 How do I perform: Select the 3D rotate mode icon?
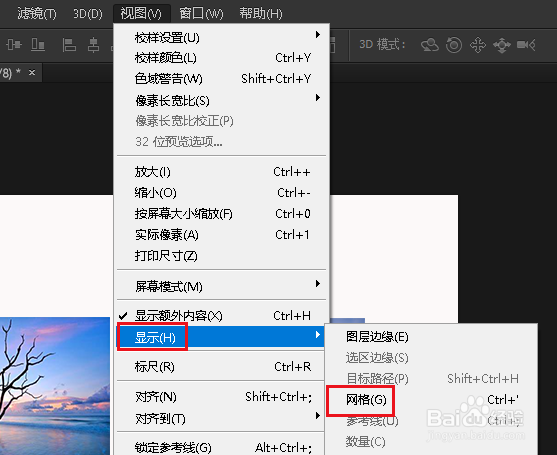429,45
